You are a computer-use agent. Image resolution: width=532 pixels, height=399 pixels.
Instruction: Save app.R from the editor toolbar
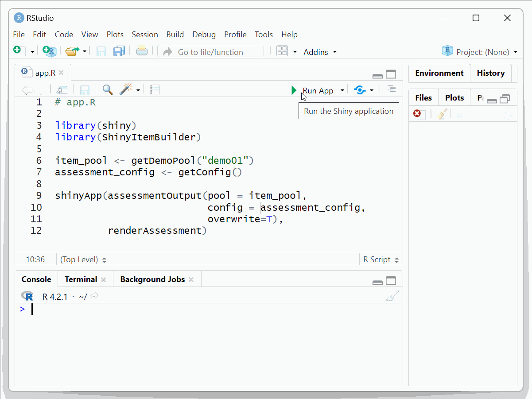tap(85, 90)
